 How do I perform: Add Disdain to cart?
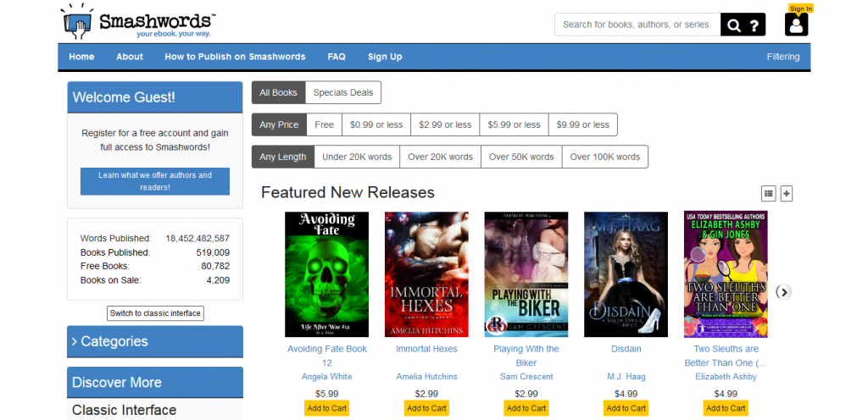tap(626, 408)
